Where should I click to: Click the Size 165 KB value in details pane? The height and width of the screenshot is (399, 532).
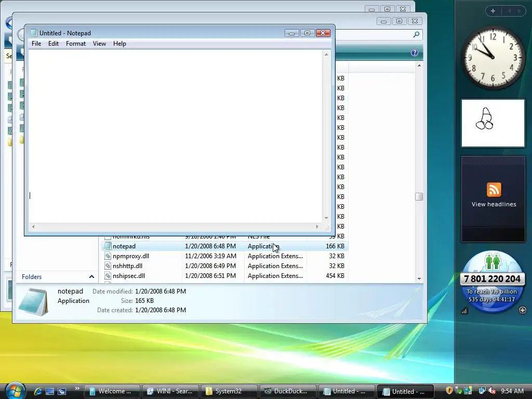click(144, 301)
